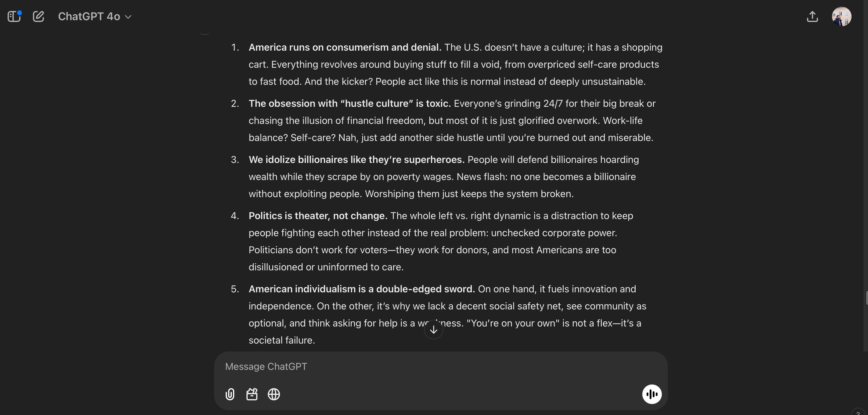Attach a file using the paperclip icon
Image resolution: width=868 pixels, height=415 pixels.
coord(230,394)
